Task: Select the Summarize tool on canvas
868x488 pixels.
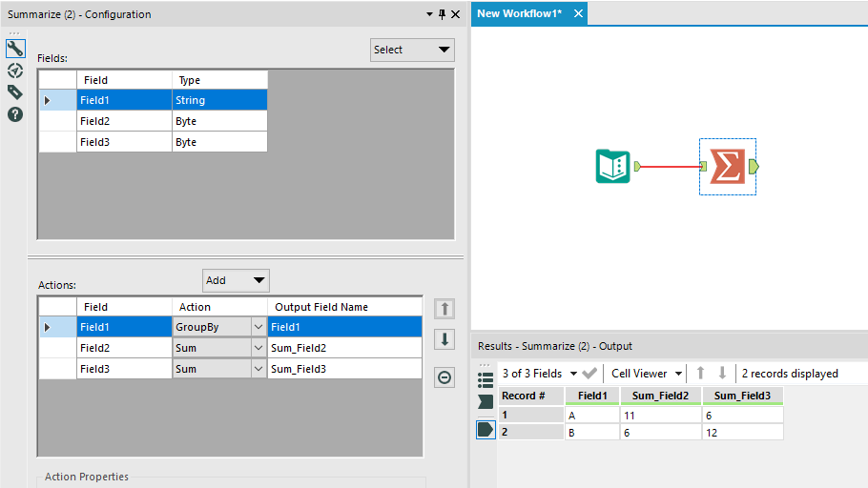Action: (x=728, y=167)
